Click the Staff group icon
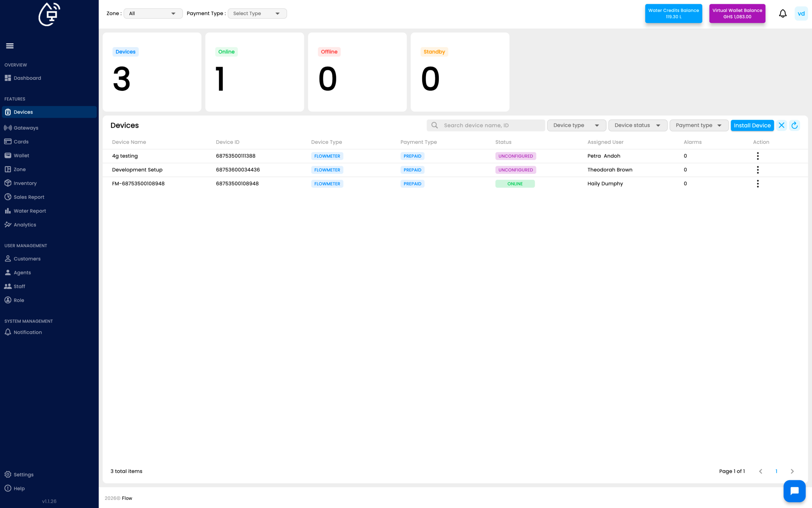The height and width of the screenshot is (508, 812). tap(8, 286)
